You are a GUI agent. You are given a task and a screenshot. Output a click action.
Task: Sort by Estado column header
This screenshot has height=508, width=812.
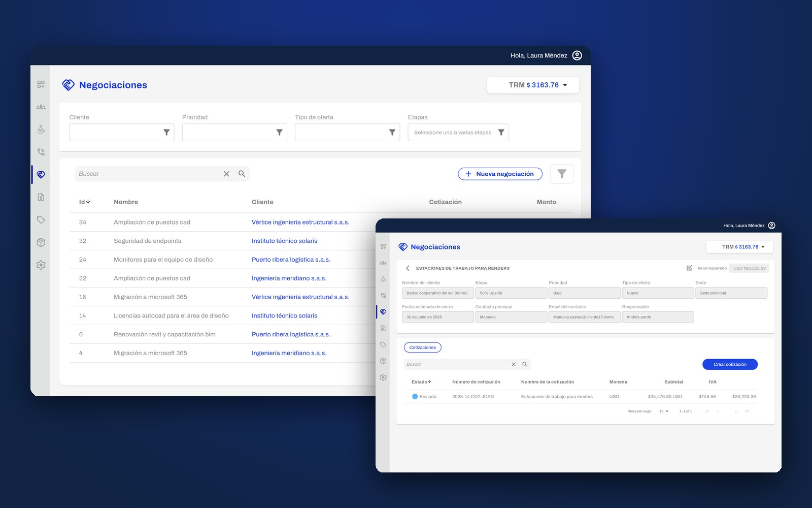pos(421,382)
